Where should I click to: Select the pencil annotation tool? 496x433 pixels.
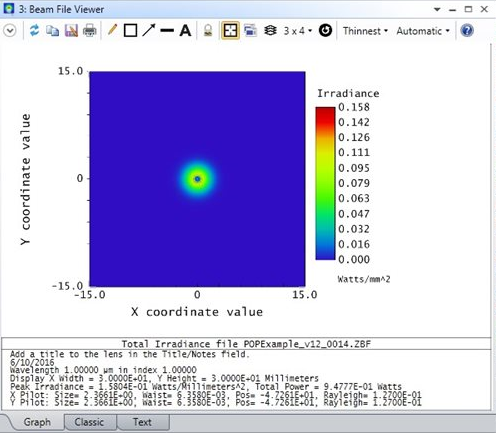pos(112,30)
